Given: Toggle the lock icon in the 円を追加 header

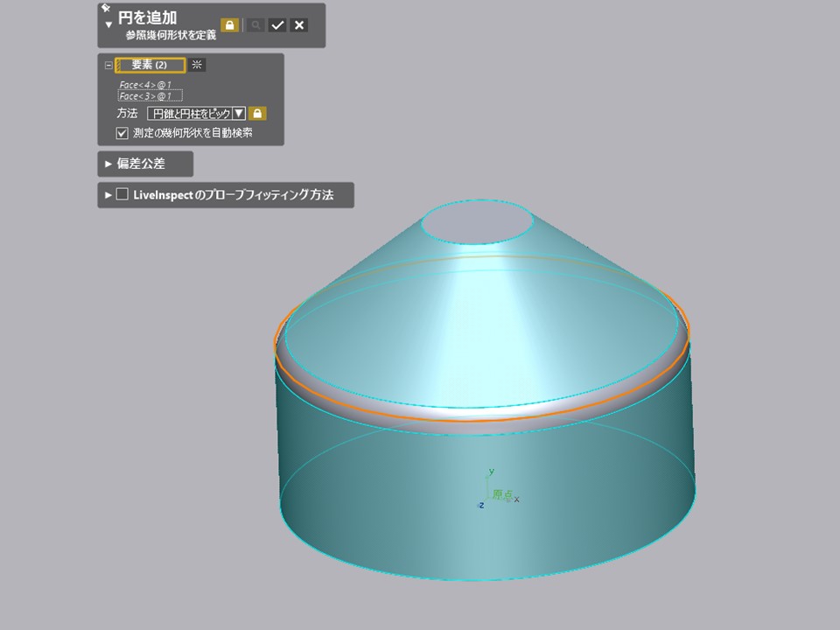Looking at the screenshot, I should [x=229, y=25].
